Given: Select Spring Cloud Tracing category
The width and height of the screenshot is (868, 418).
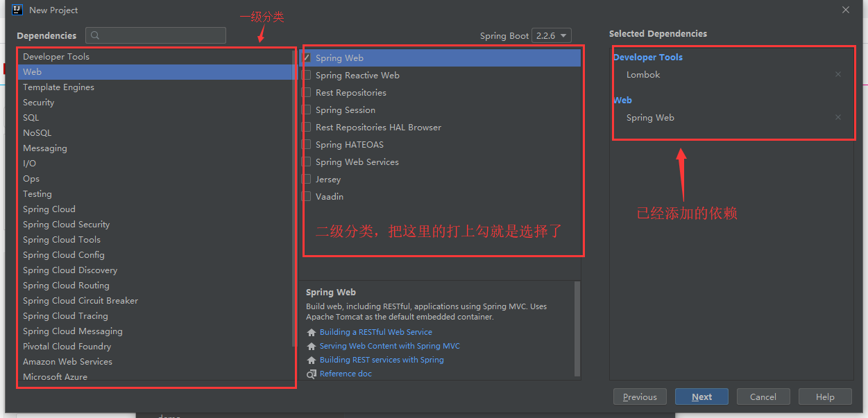Looking at the screenshot, I should [x=155, y=316].
